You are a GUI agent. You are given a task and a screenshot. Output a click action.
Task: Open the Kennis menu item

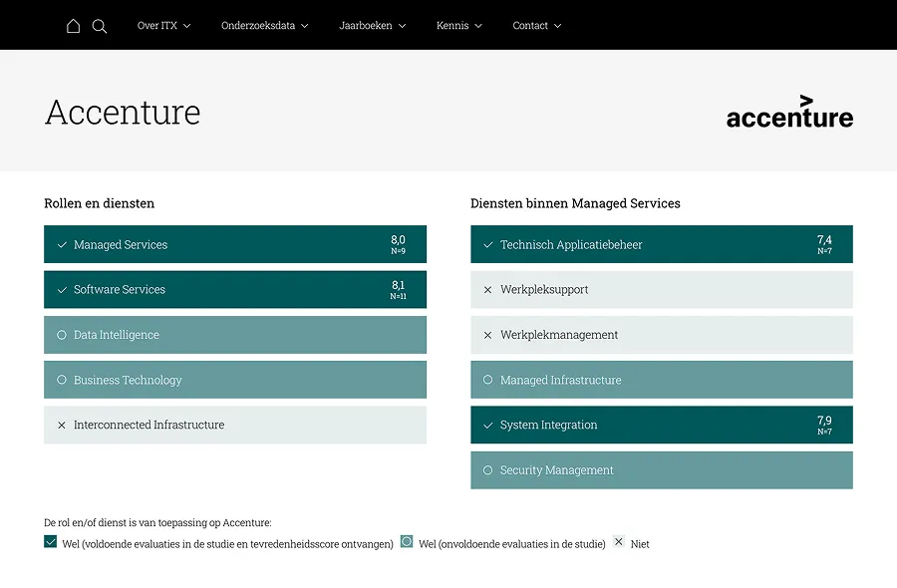click(x=459, y=26)
